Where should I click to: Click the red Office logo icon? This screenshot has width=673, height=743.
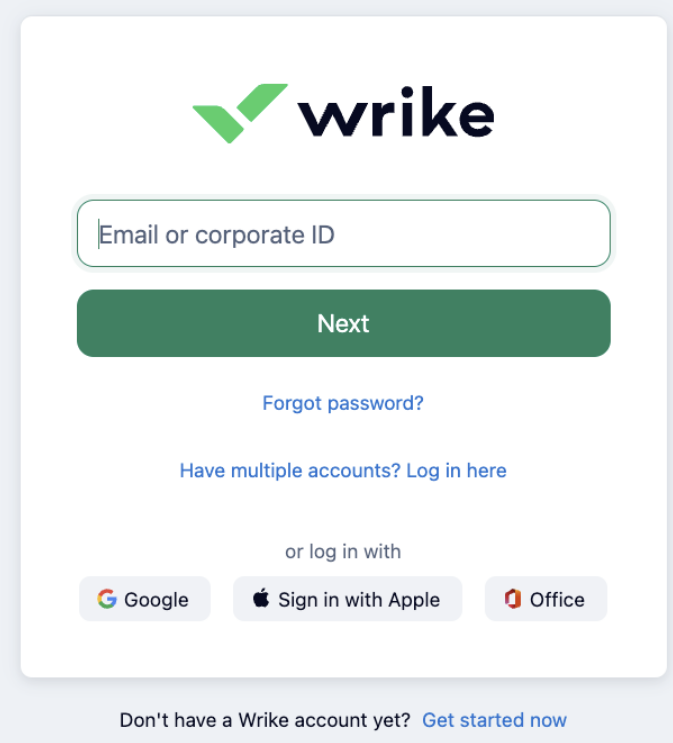coord(513,599)
